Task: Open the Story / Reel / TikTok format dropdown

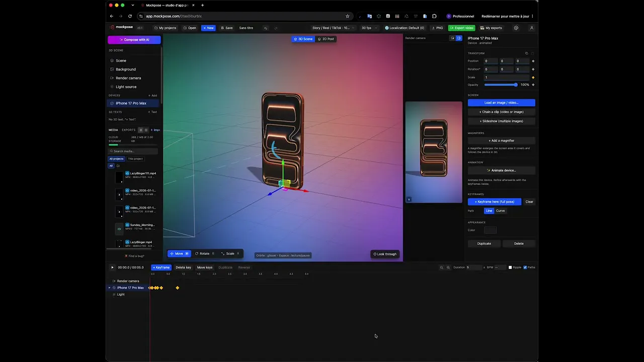Action: [334, 28]
